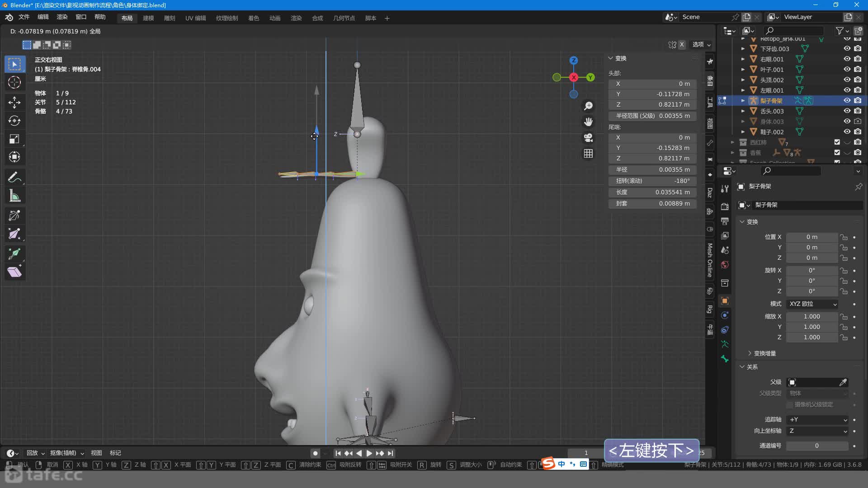868x488 pixels.
Task: Toggle lock on 缩放 Z
Action: 844,338
